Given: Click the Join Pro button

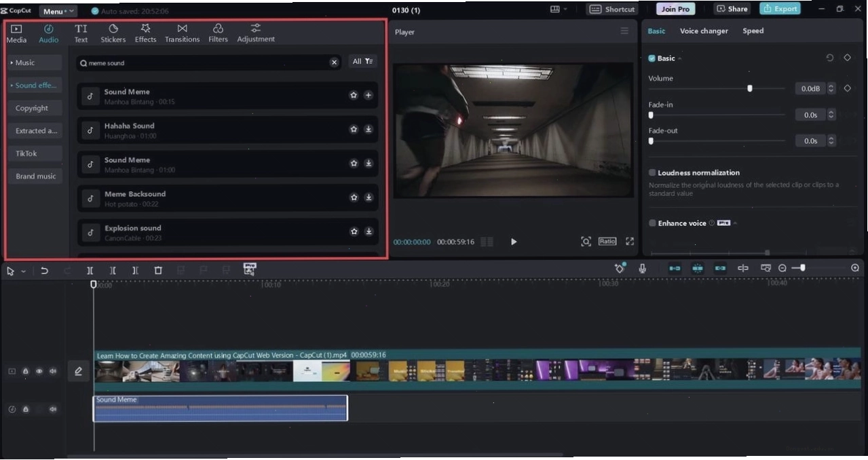Looking at the screenshot, I should tap(675, 9).
